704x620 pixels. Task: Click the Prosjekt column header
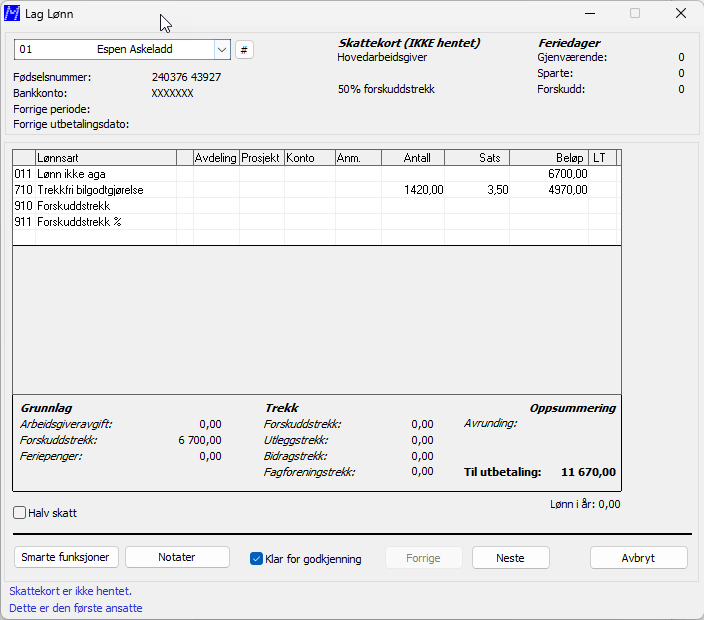262,158
